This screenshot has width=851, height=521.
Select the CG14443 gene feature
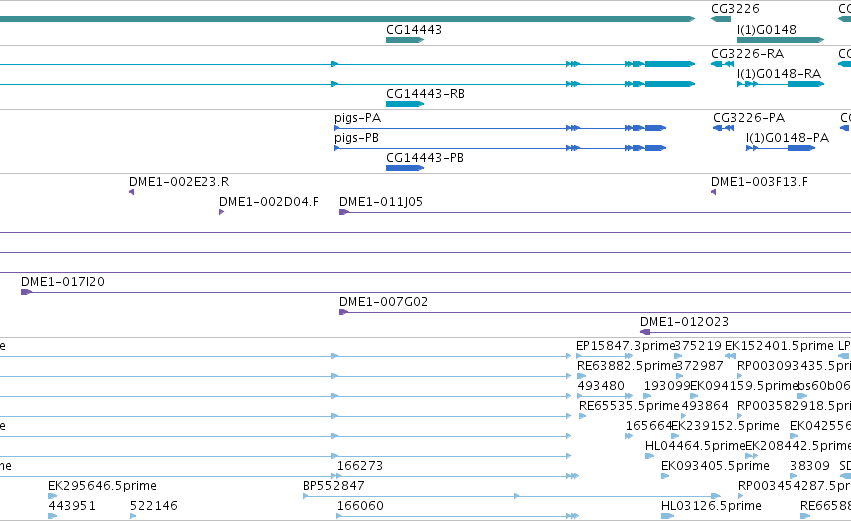coord(405,40)
